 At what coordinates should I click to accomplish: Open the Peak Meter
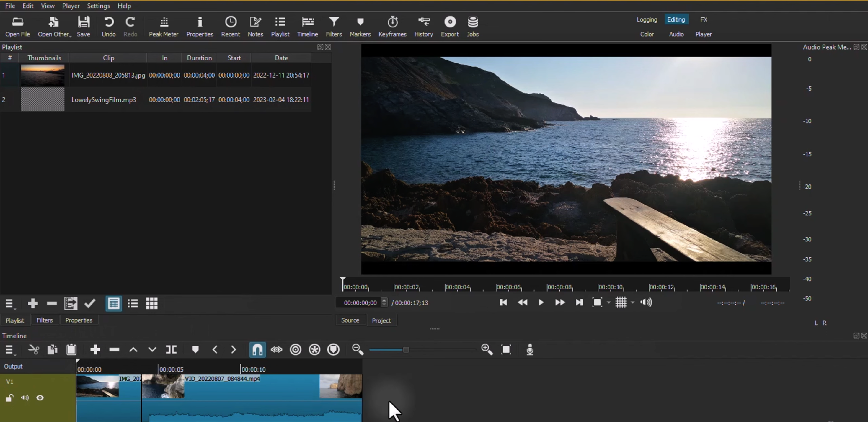164,26
